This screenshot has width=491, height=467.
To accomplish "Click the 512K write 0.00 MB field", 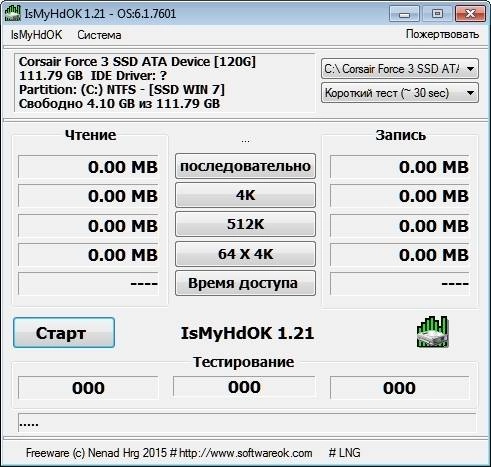I will coord(400,226).
